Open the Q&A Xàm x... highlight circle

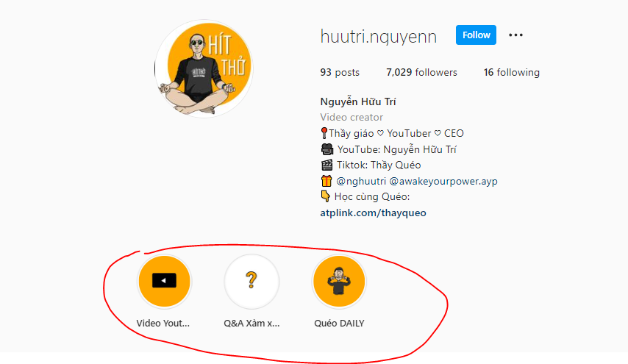click(x=251, y=282)
